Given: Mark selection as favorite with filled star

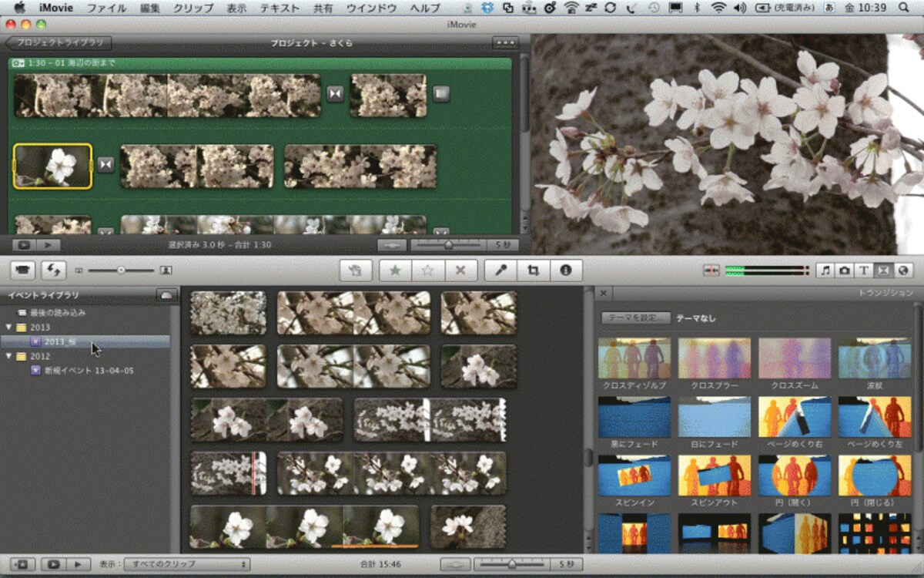Looking at the screenshot, I should tap(395, 271).
